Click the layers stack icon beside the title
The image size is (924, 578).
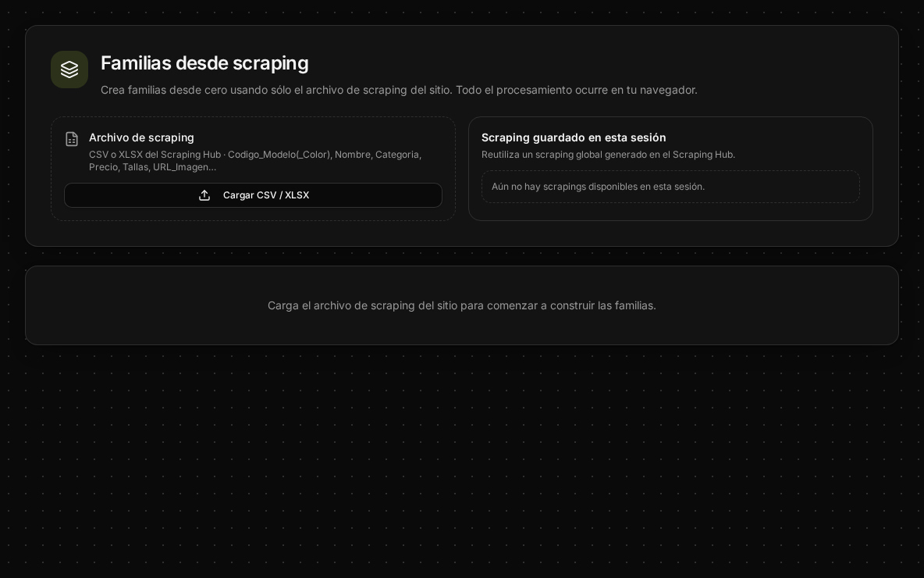(69, 70)
